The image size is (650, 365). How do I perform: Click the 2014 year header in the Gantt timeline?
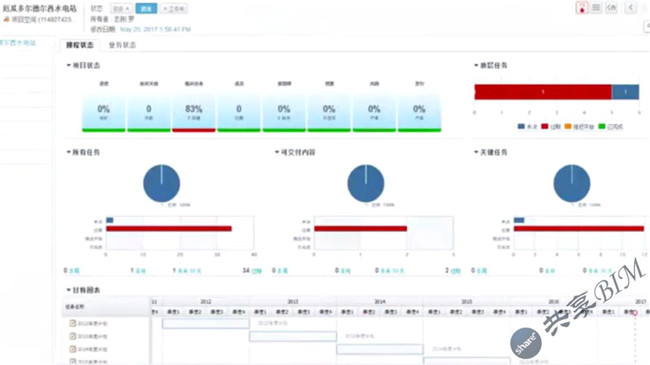[x=380, y=302]
